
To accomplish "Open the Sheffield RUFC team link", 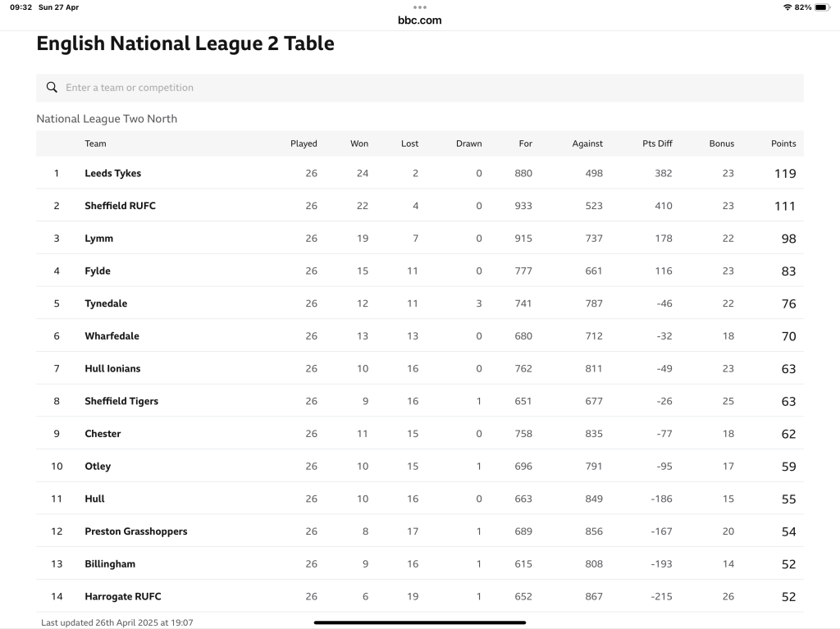I will click(120, 206).
